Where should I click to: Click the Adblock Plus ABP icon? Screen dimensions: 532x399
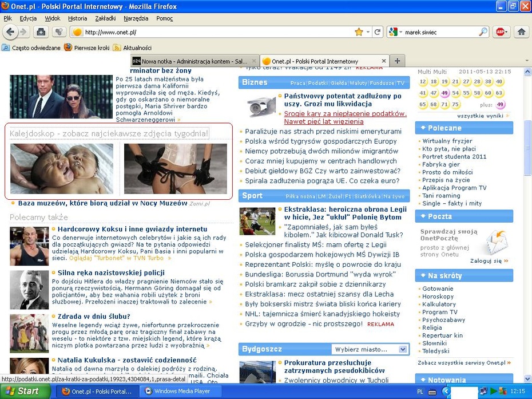point(501,32)
